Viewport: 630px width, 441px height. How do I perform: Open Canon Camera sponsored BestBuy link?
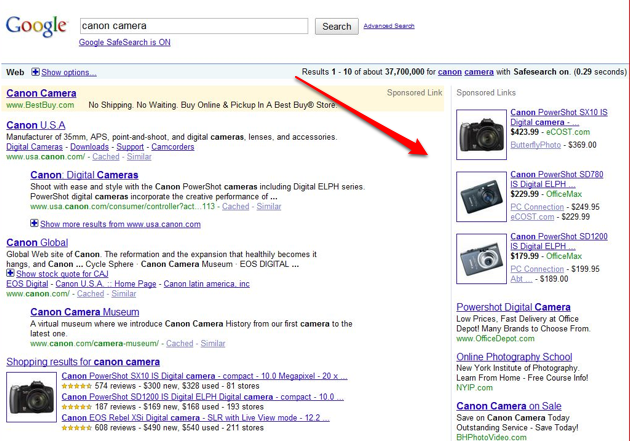click(x=41, y=93)
